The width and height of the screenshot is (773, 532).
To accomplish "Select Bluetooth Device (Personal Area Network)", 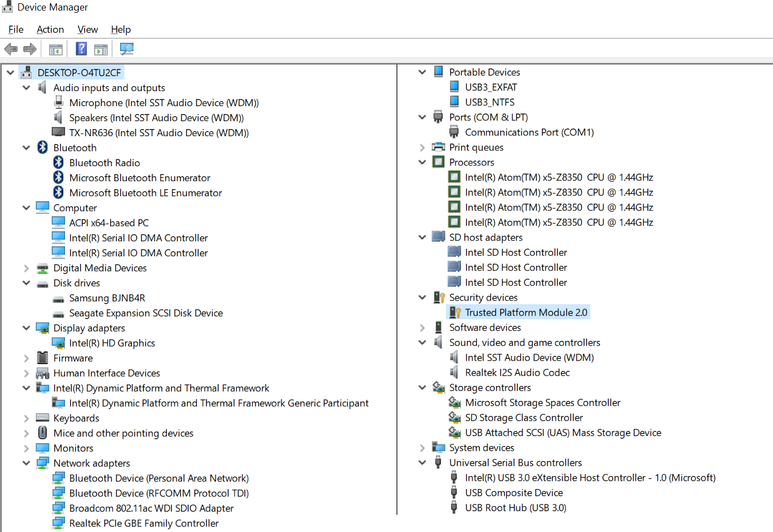I will point(159,478).
